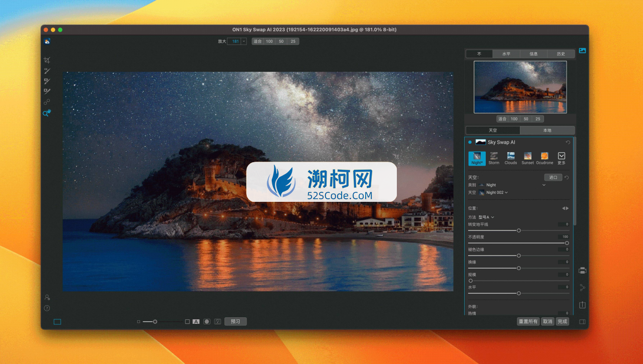The height and width of the screenshot is (364, 643).
Task: Click the Export icon on right edge
Action: [582, 305]
